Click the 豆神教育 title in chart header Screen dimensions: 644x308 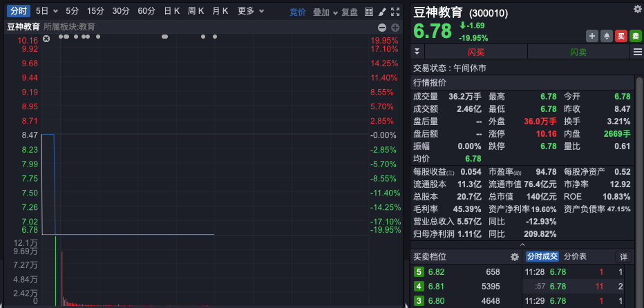tap(23, 27)
